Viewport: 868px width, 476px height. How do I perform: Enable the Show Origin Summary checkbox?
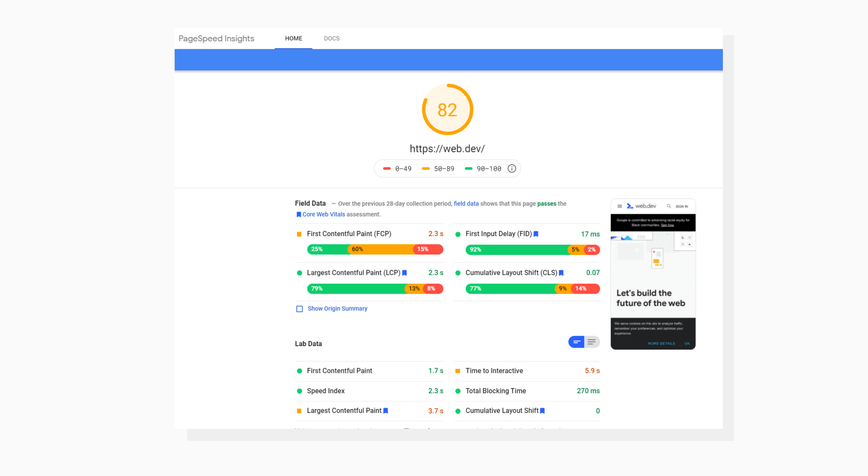(x=299, y=309)
